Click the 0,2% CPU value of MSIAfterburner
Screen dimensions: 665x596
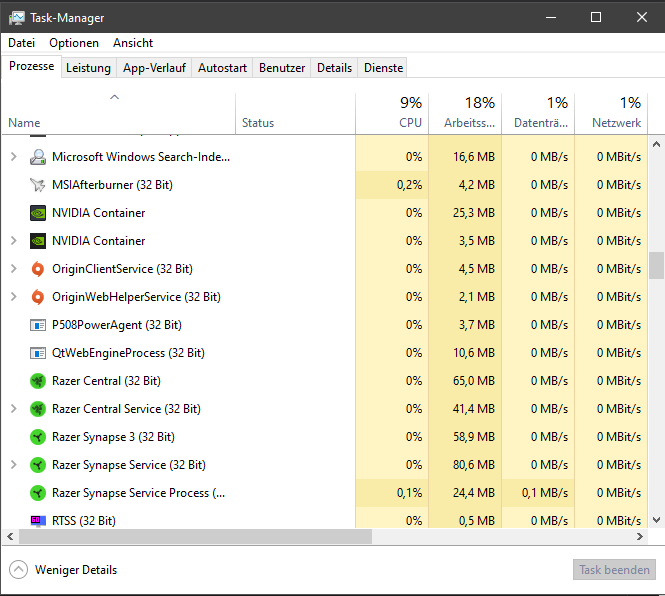coord(409,185)
